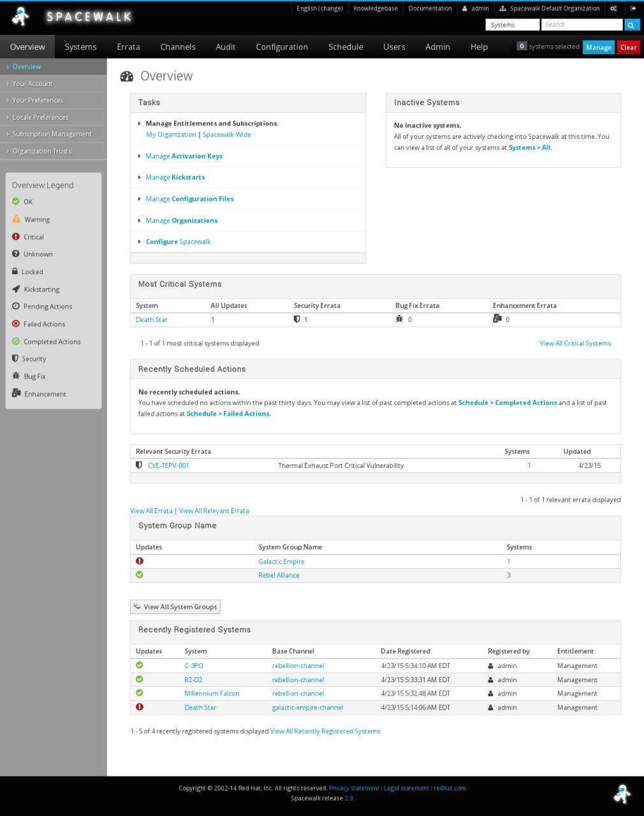The height and width of the screenshot is (816, 644).
Task: Open the Schedule navigation tab
Action: point(346,47)
